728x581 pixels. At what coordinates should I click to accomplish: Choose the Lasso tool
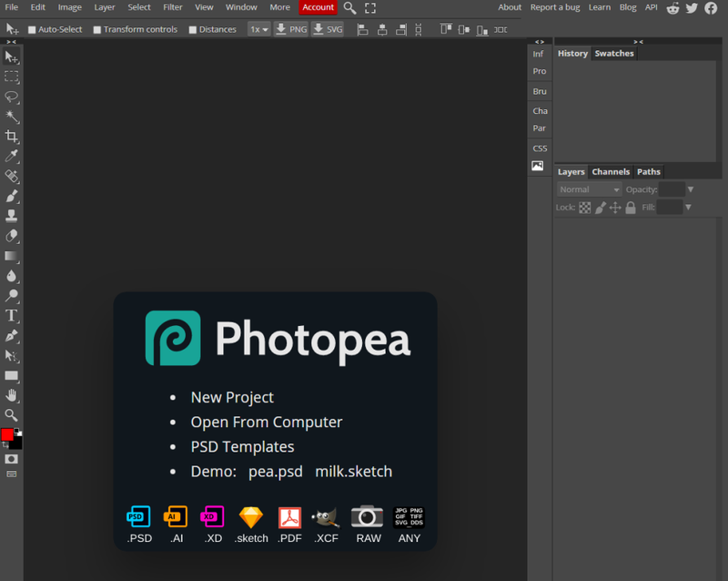pyautogui.click(x=12, y=96)
